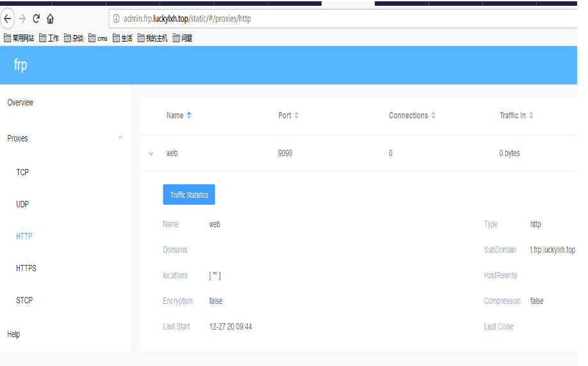
Task: Sort table by Port column
Action: pyautogui.click(x=288, y=115)
